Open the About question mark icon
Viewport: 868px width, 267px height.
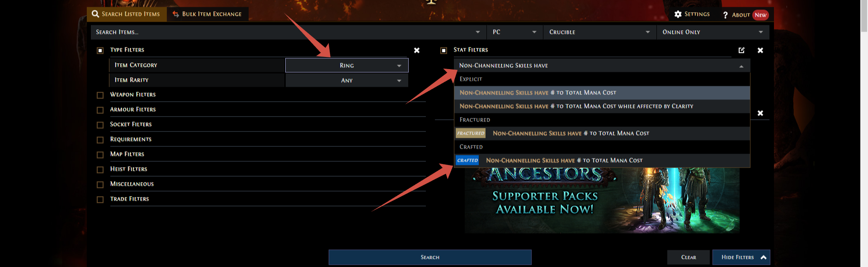(x=725, y=15)
